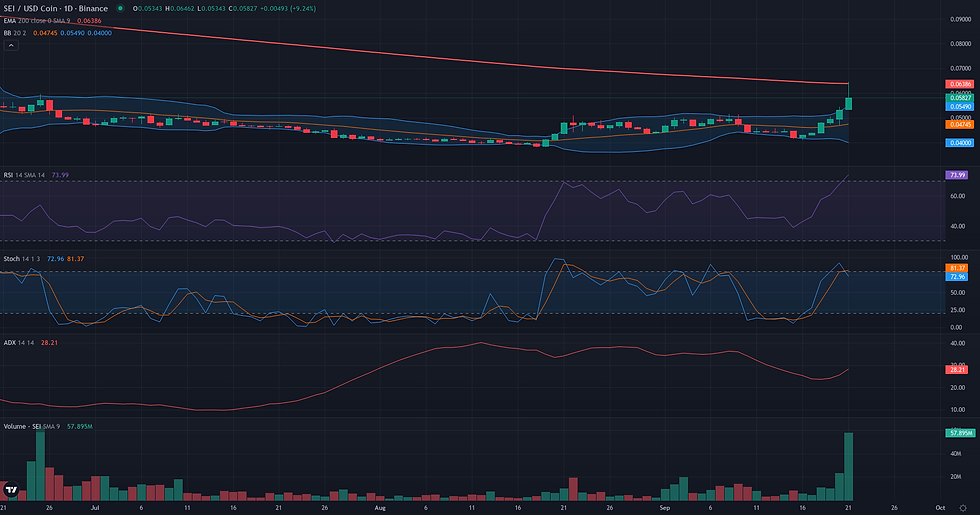Click the 60.00 RSI scale value
The width and height of the screenshot is (980, 515).
[958, 196]
